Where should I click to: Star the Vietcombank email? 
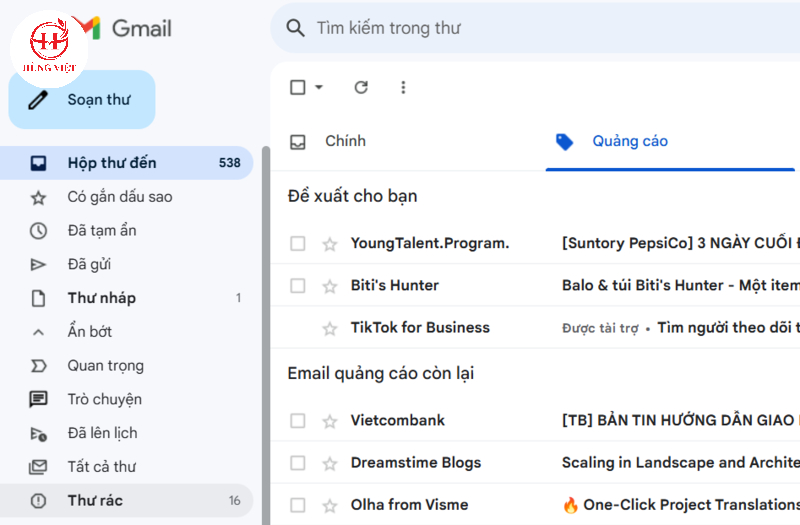[330, 421]
